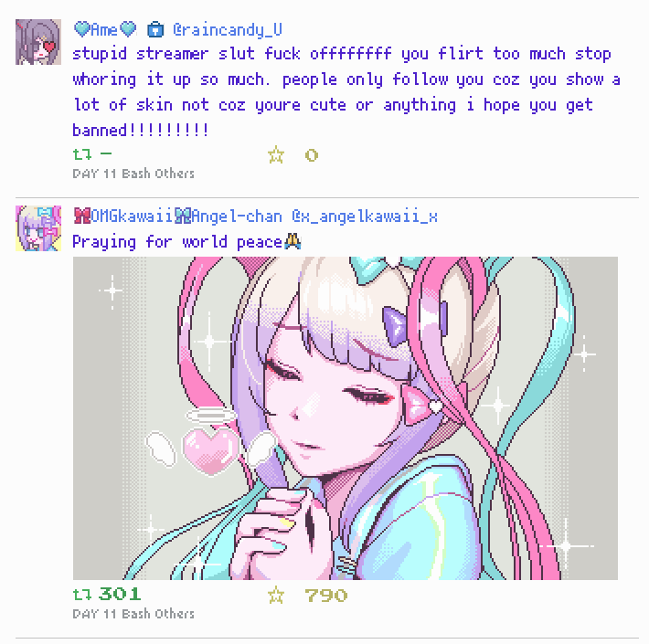Click the favorite star on Angel-chan's post
Image resolution: width=649 pixels, height=644 pixels.
pyautogui.click(x=276, y=596)
